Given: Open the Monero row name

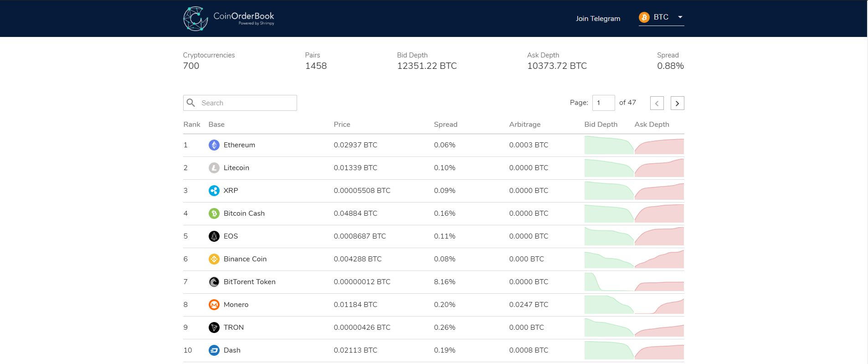Looking at the screenshot, I should (x=236, y=305).
